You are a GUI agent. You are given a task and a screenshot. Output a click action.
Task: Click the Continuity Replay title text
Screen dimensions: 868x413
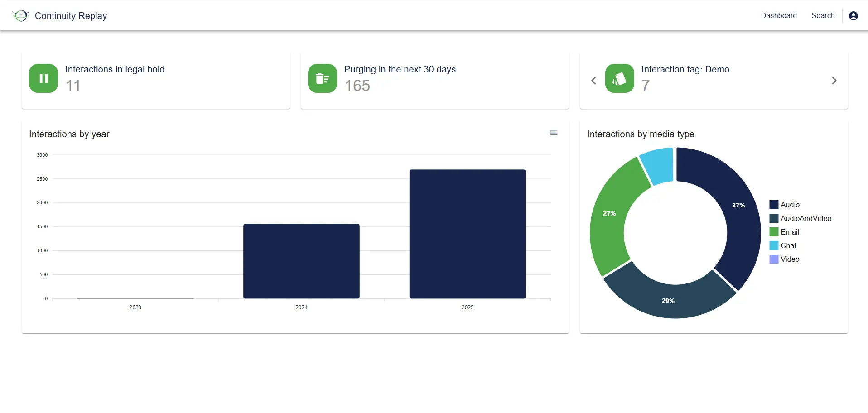click(71, 16)
